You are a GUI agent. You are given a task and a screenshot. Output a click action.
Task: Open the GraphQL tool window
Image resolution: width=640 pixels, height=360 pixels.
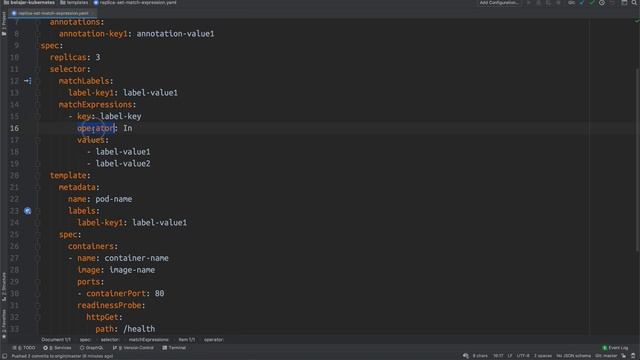click(91, 348)
